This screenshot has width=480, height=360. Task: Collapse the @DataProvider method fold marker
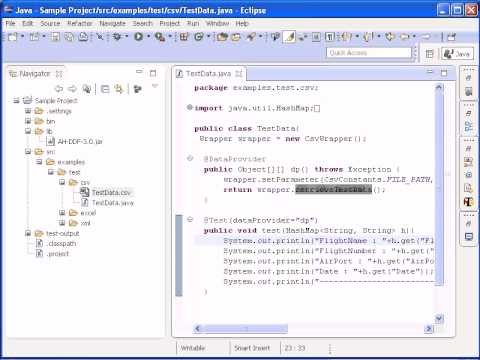click(x=190, y=158)
